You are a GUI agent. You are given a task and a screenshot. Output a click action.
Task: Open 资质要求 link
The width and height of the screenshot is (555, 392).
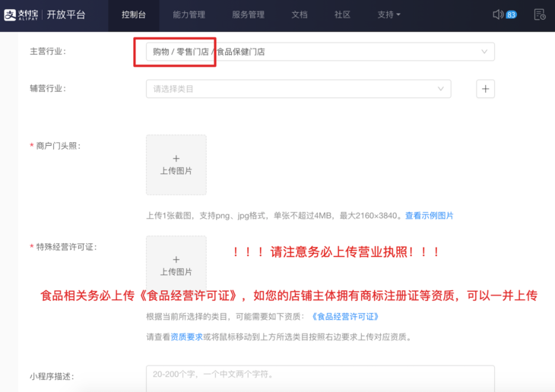point(186,337)
